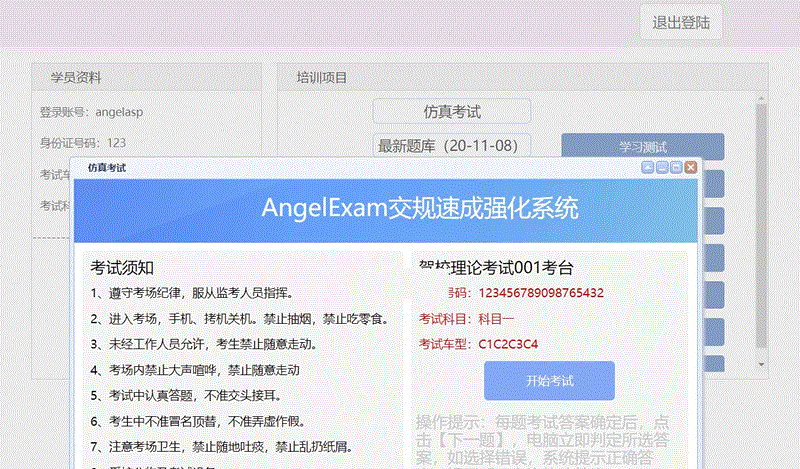This screenshot has height=469, width=800.
Task: Minimize the 仿真考试 dialog window
Action: [x=662, y=167]
